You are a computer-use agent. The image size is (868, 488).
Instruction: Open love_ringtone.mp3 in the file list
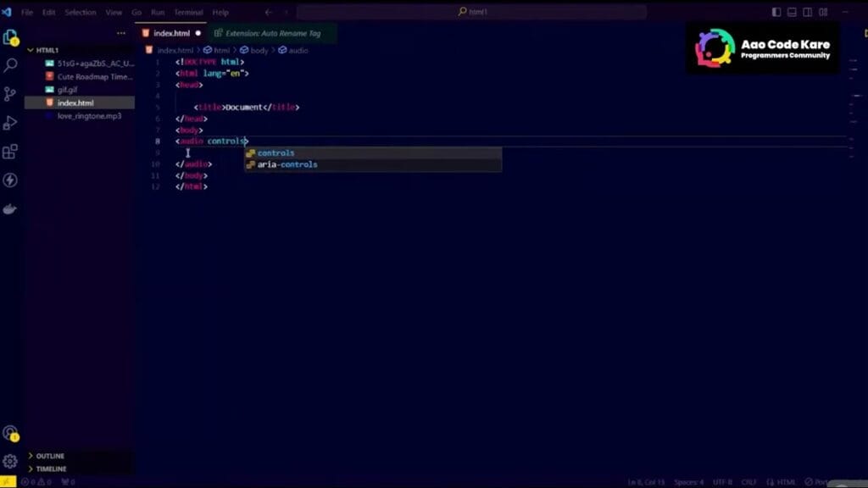click(x=89, y=116)
